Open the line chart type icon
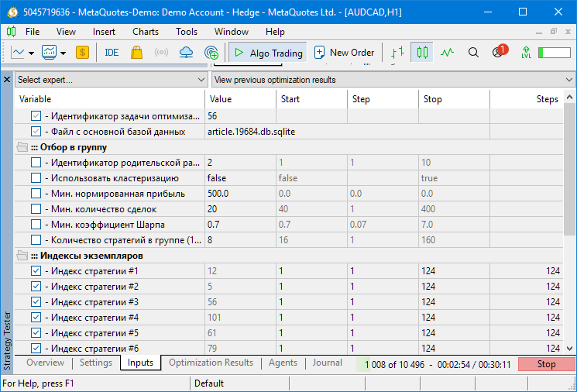The image size is (577, 392). 17,53
